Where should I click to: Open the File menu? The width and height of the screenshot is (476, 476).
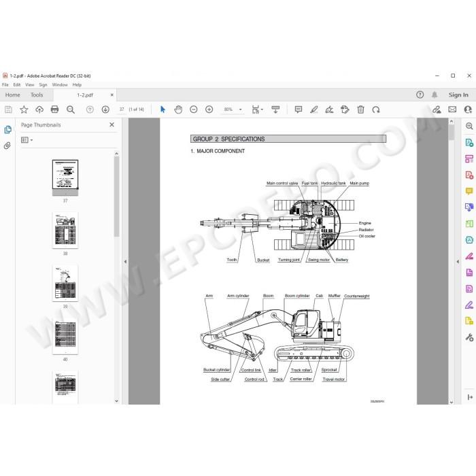(5, 85)
